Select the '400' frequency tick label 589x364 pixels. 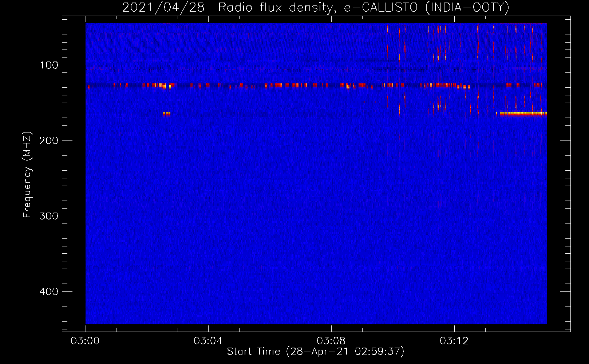coord(49,292)
